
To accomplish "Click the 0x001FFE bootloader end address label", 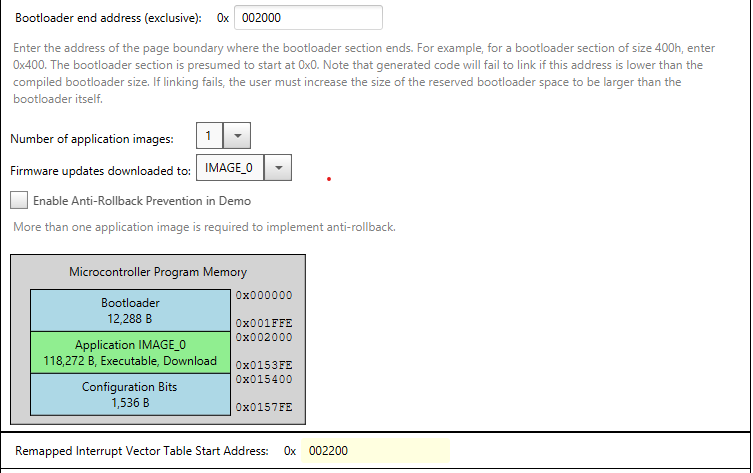I will click(264, 324).
